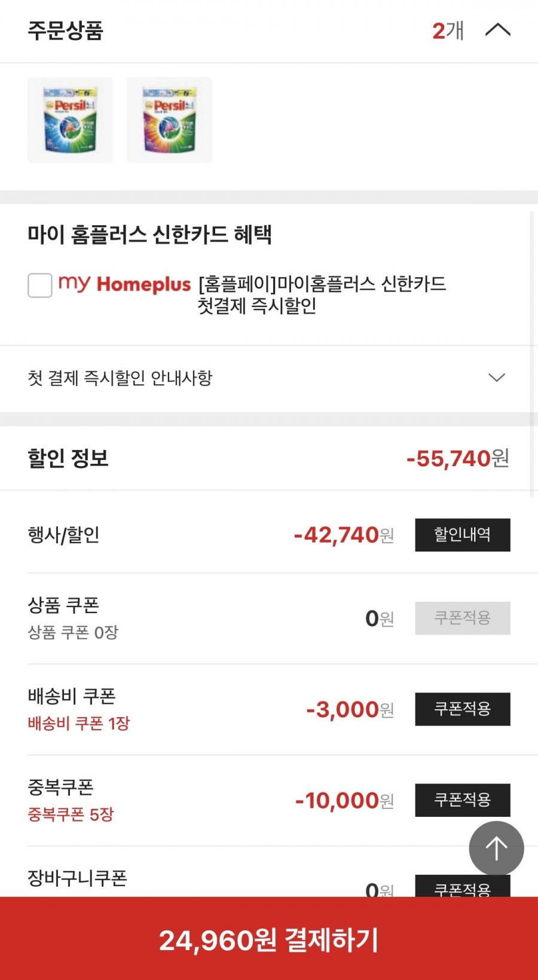The width and height of the screenshot is (538, 980).
Task: Click the chevron-down arrow beside 안내사항
Action: (496, 378)
